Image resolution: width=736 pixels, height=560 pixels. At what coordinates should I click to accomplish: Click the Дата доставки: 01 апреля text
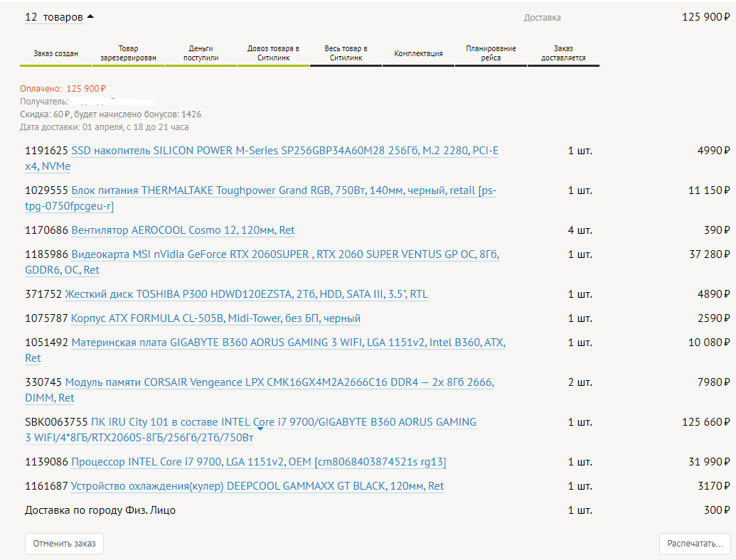click(x=105, y=127)
